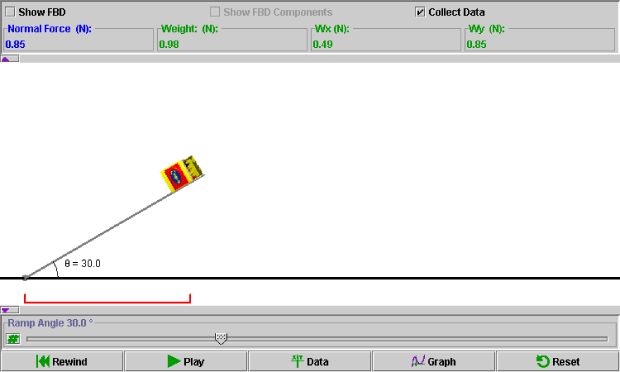
Task: Uncheck the Collect Data checkbox
Action: coord(420,12)
